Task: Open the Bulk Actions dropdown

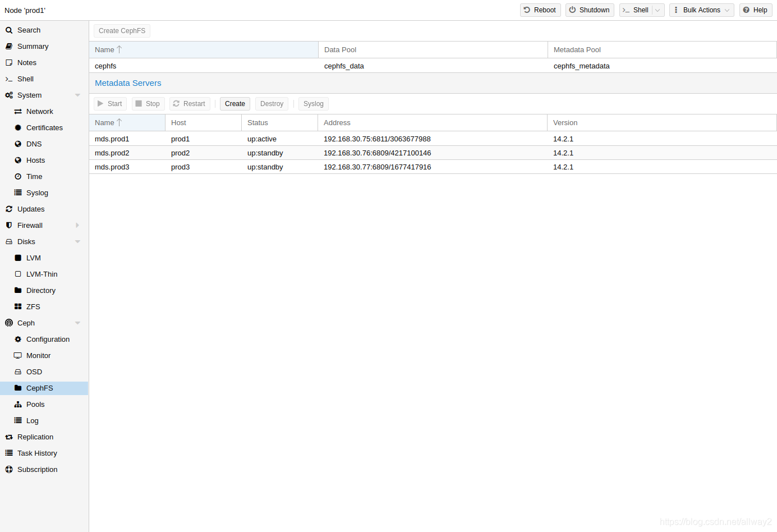Action: pos(701,10)
